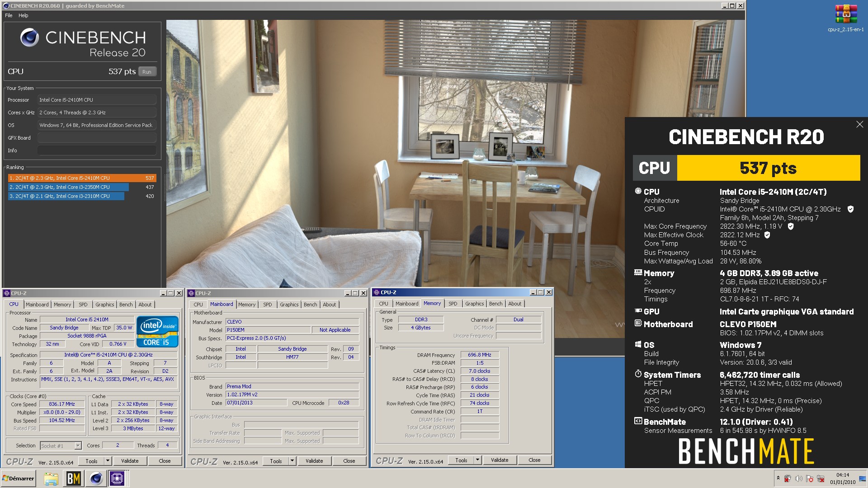
Task: Click the Motherboard icon in BenchMate panel
Action: click(x=638, y=324)
